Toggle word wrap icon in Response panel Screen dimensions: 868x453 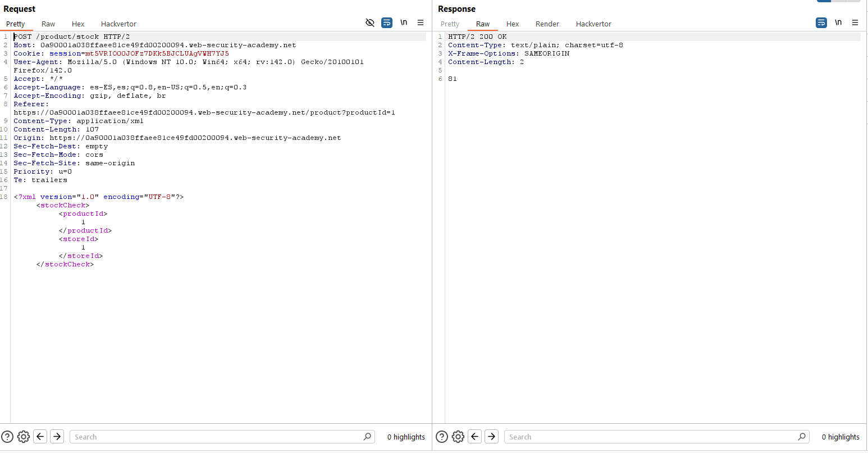pos(821,23)
